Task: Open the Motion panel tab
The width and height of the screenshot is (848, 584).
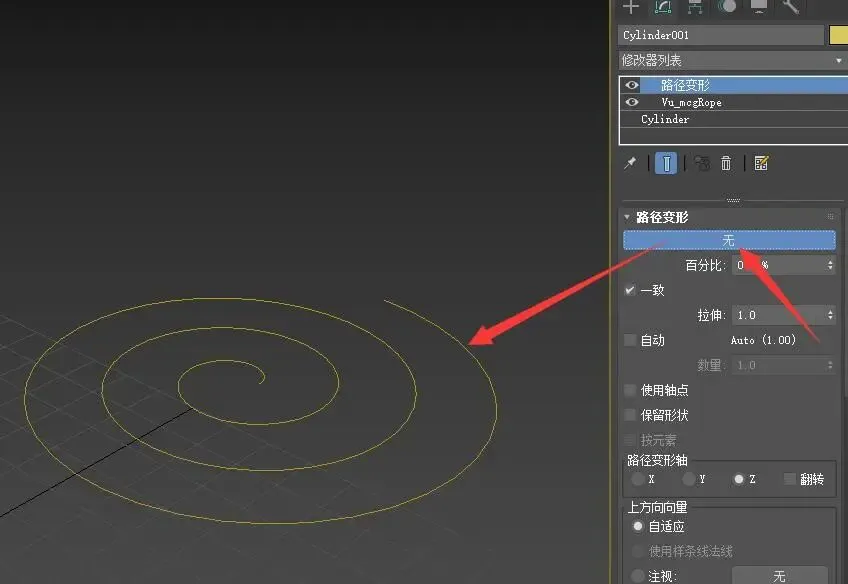Action: point(727,6)
